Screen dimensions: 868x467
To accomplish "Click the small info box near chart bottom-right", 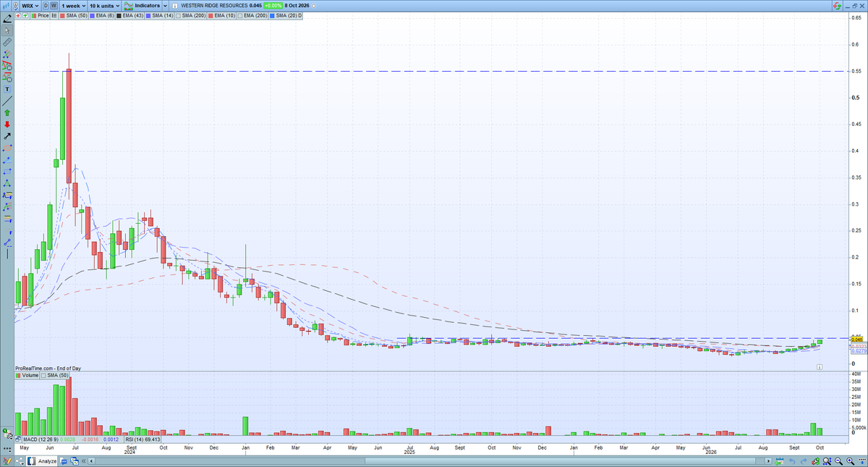I will click(x=819, y=367).
